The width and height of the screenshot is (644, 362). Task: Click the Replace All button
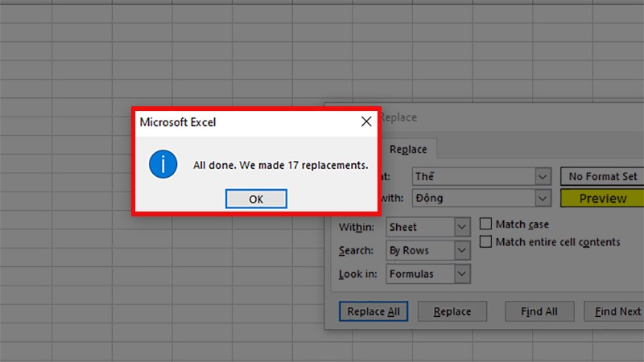[374, 311]
